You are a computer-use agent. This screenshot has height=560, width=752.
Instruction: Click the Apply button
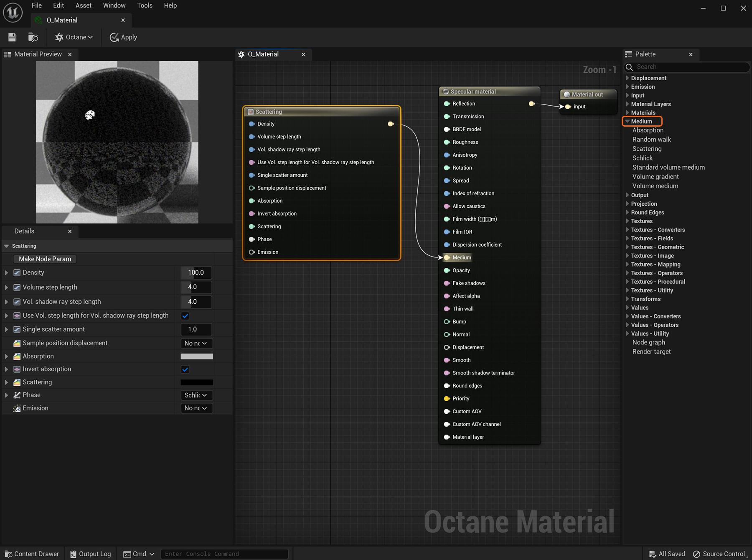point(123,37)
